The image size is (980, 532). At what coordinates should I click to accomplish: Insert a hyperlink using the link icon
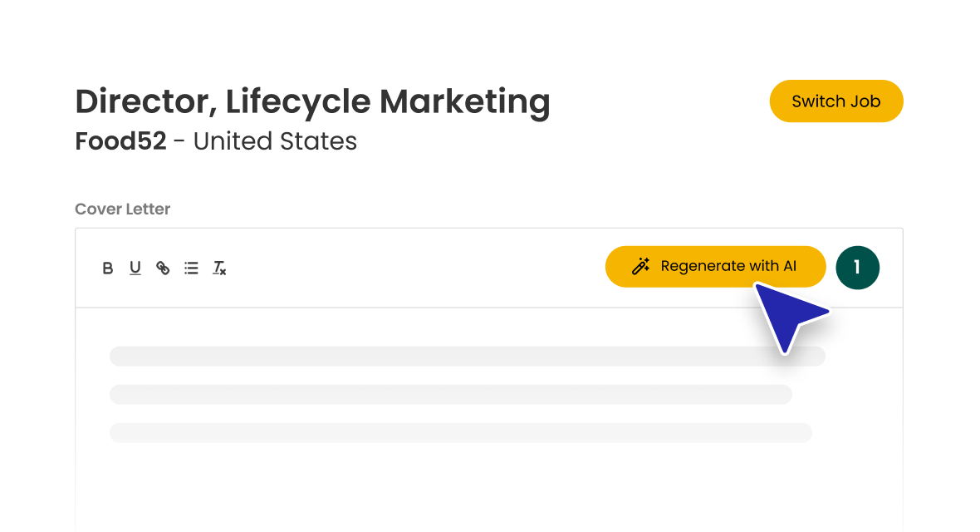tap(163, 268)
